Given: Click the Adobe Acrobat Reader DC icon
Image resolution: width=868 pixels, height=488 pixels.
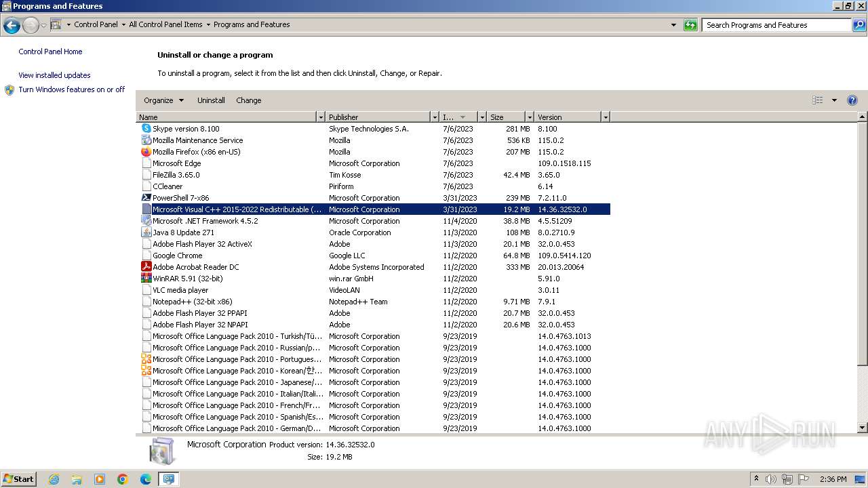Looking at the screenshot, I should 146,267.
